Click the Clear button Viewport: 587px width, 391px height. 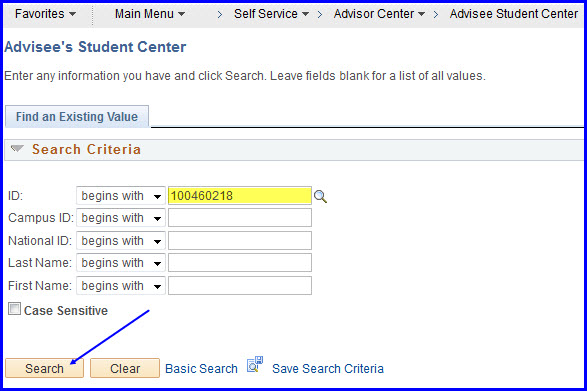pos(125,368)
